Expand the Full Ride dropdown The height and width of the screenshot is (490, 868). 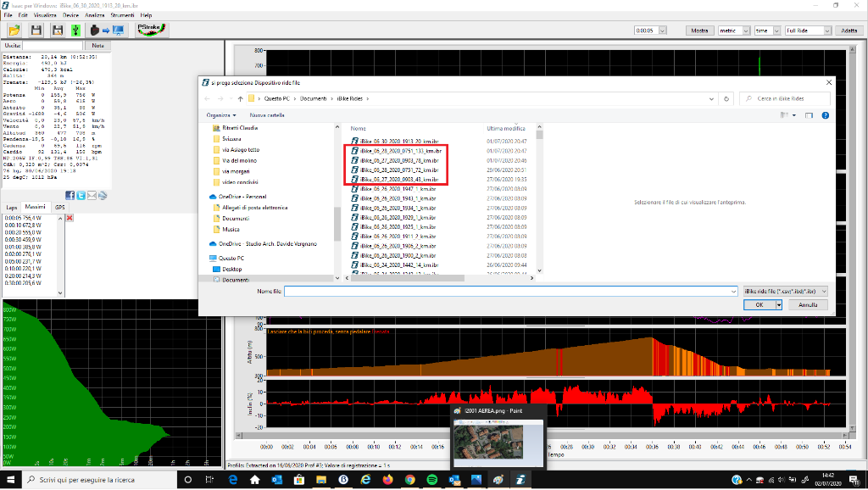tap(808, 30)
